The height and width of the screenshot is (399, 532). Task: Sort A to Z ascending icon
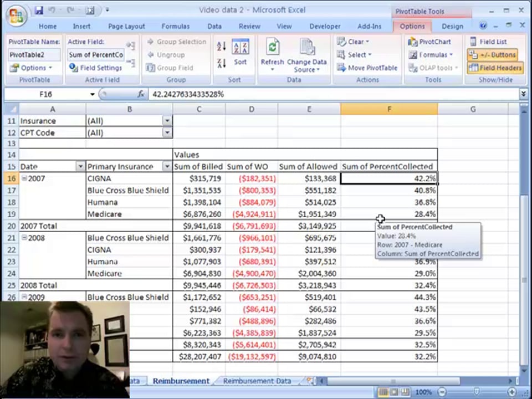pos(222,46)
